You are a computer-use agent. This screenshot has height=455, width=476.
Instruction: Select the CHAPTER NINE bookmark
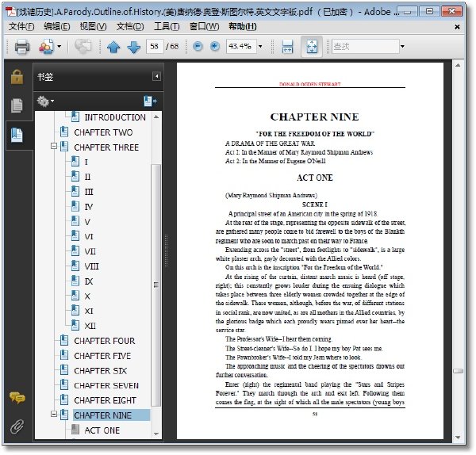[102, 415]
